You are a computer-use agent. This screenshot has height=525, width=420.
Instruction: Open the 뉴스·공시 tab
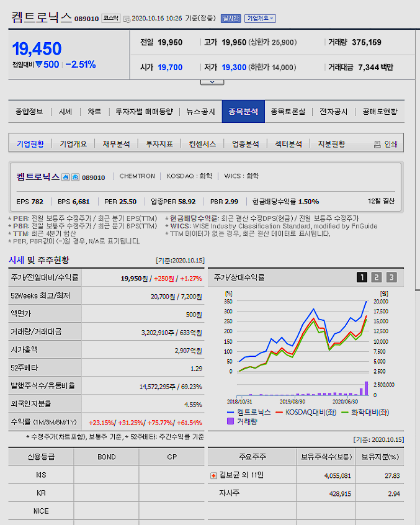pos(200,112)
